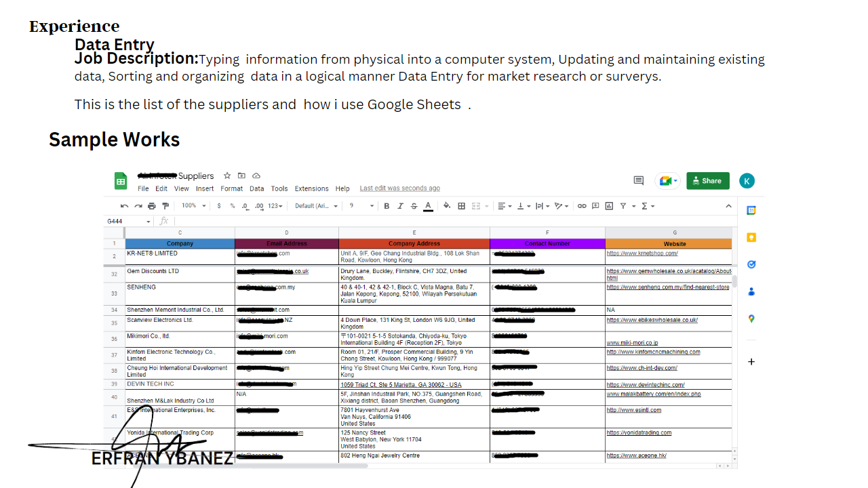Redo the last action
This screenshot has width=868, height=488.
[x=138, y=206]
